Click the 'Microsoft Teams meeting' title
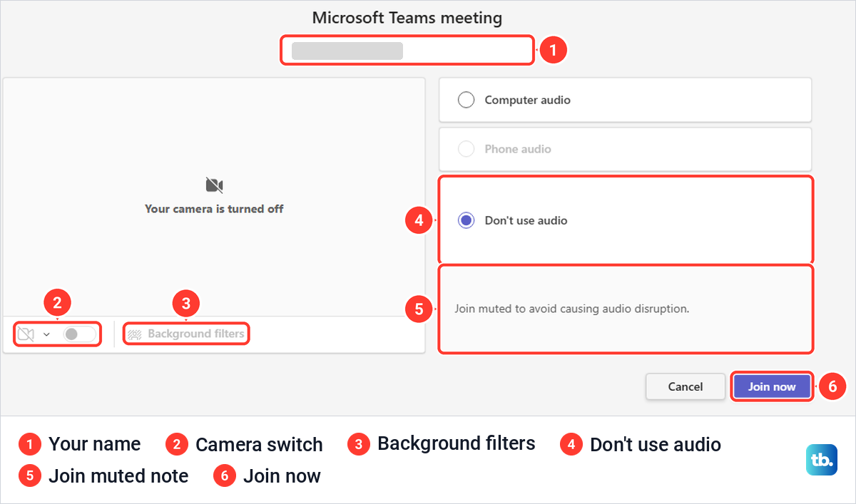The width and height of the screenshot is (856, 504). pos(407,17)
